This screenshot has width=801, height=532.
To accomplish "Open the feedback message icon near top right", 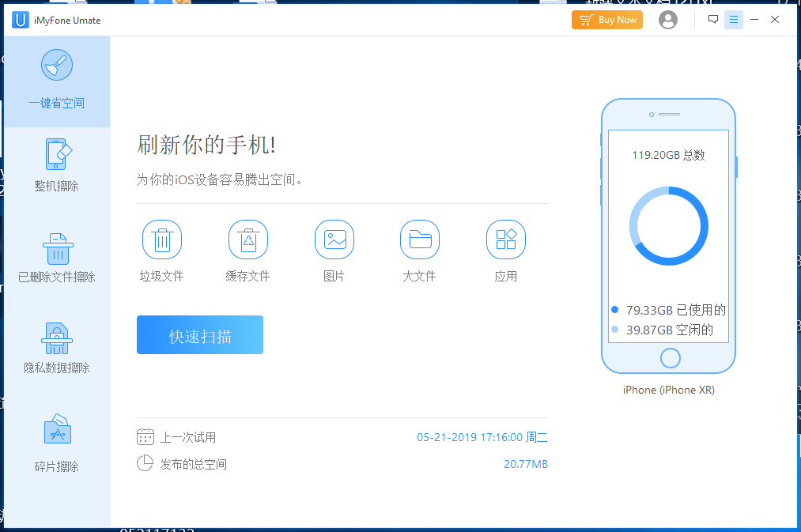I will coord(713,18).
